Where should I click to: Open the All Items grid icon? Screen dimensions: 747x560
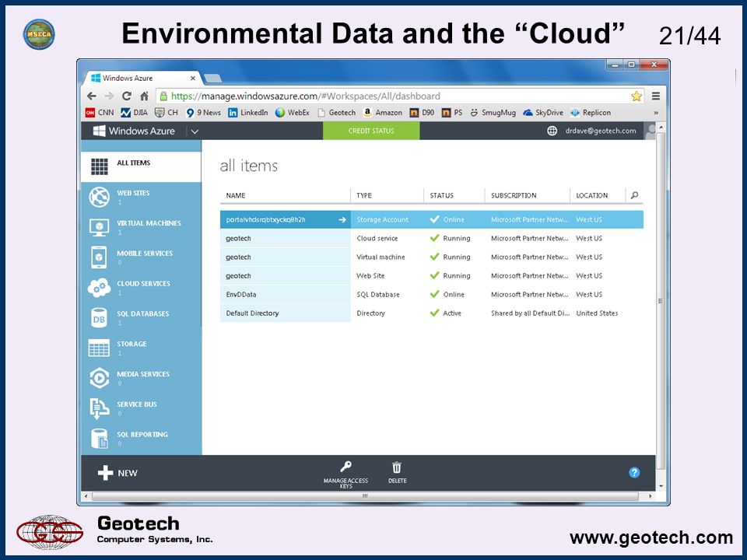point(99,166)
